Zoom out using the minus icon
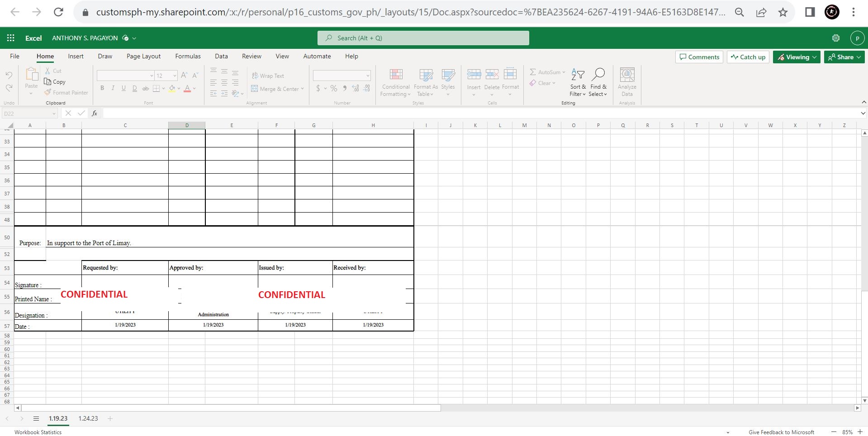 coord(834,432)
